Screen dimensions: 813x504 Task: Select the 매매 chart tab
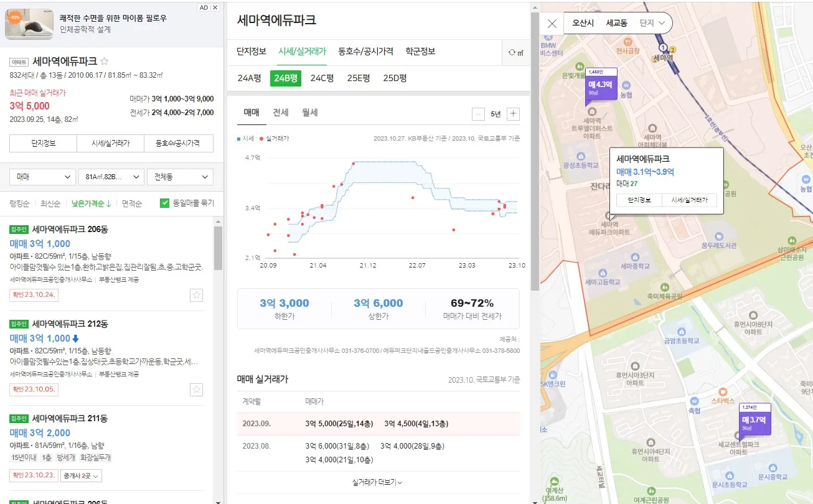tap(251, 113)
